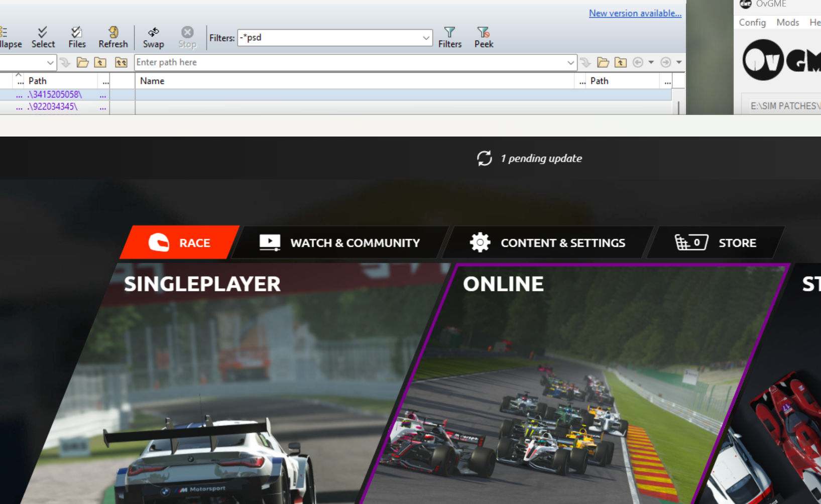Screen dimensions: 821x504
Task: Go up one folder level, right pane
Action: pyautogui.click(x=621, y=62)
